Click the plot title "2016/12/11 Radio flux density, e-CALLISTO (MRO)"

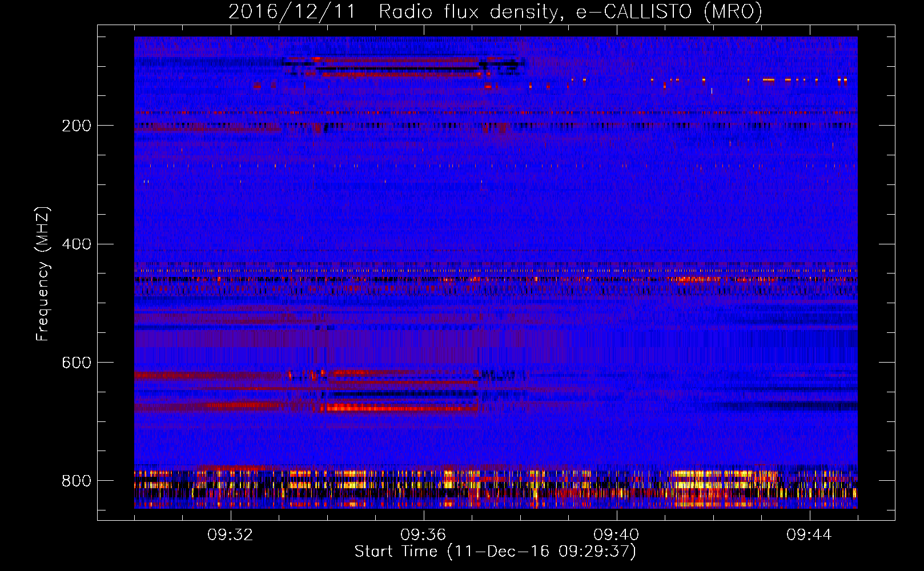(495, 12)
